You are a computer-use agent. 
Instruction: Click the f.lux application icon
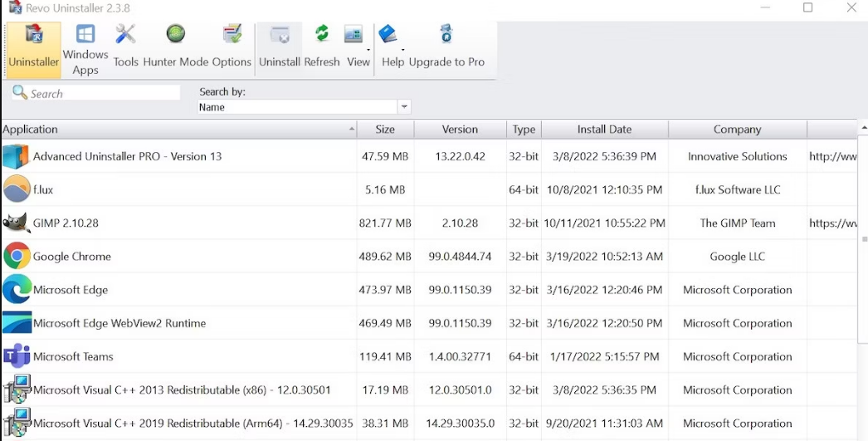pos(17,189)
